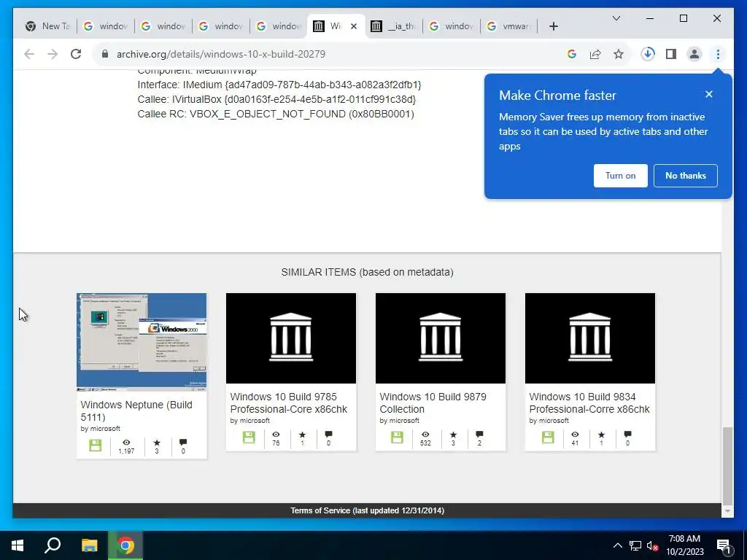
Task: Open the Windows Start menu
Action: [18, 545]
